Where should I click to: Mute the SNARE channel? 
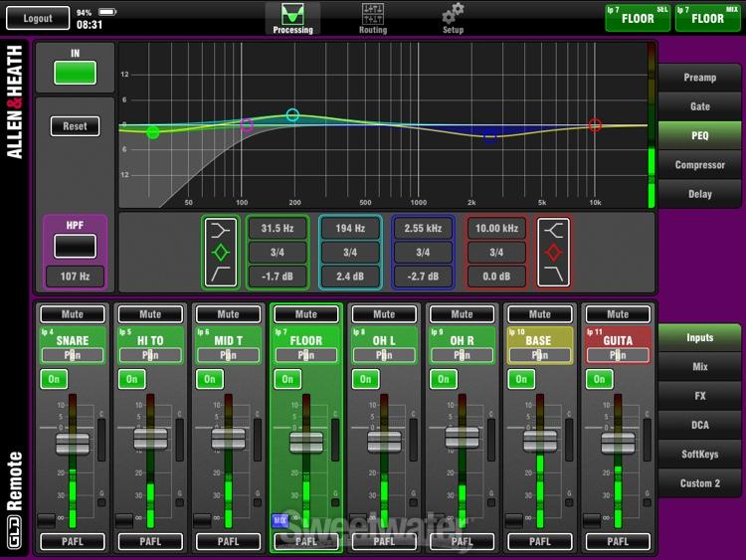[73, 314]
